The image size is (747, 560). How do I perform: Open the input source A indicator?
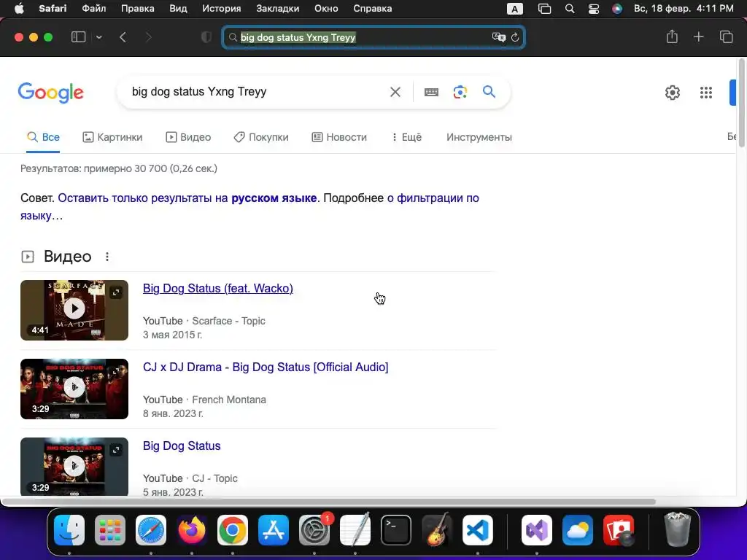coord(514,9)
